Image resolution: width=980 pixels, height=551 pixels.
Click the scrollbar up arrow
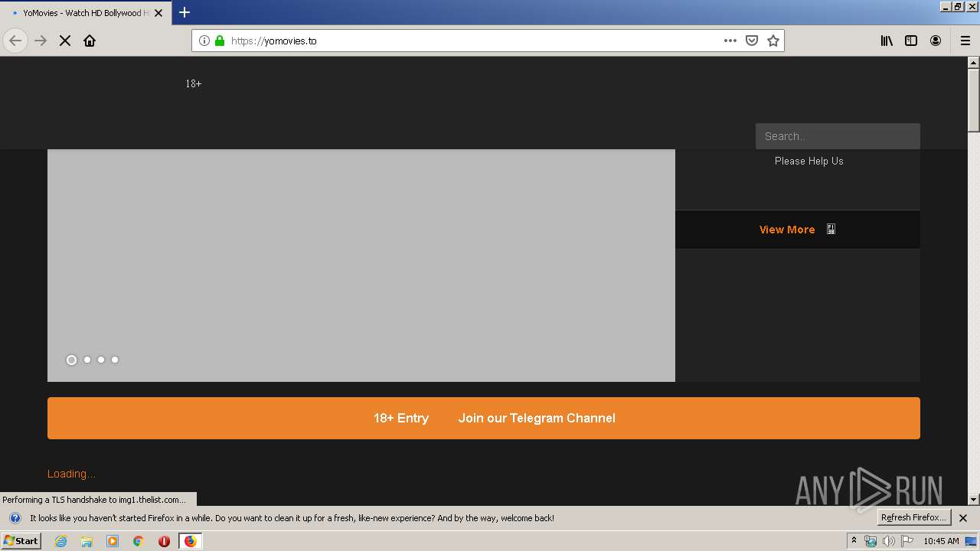pos(974,62)
